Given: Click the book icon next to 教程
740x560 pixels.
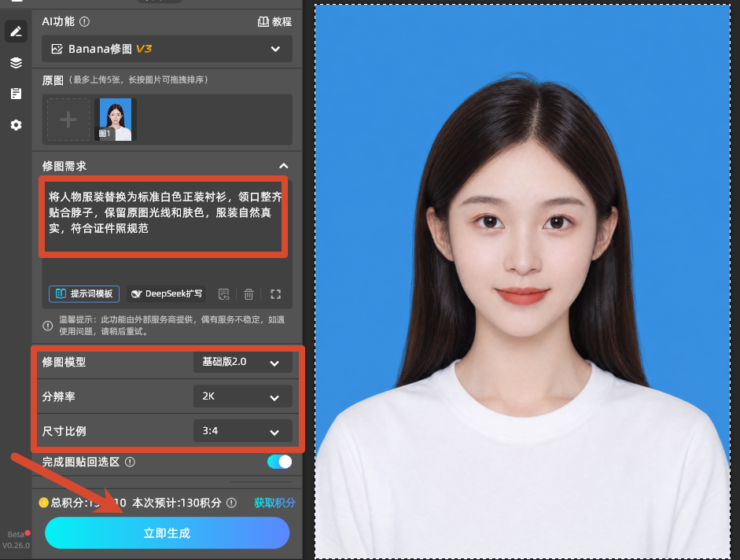Looking at the screenshot, I should coord(263,22).
